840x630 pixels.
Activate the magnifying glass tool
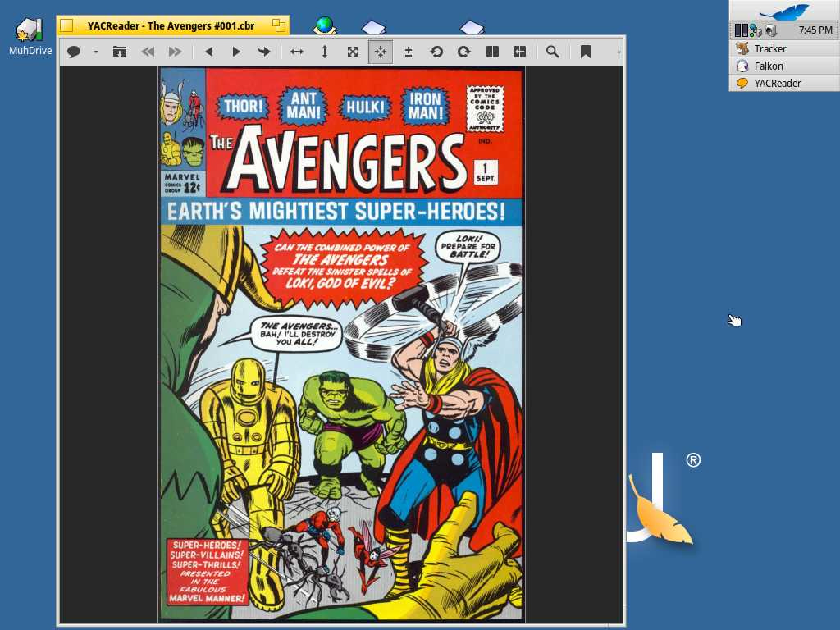(552, 52)
